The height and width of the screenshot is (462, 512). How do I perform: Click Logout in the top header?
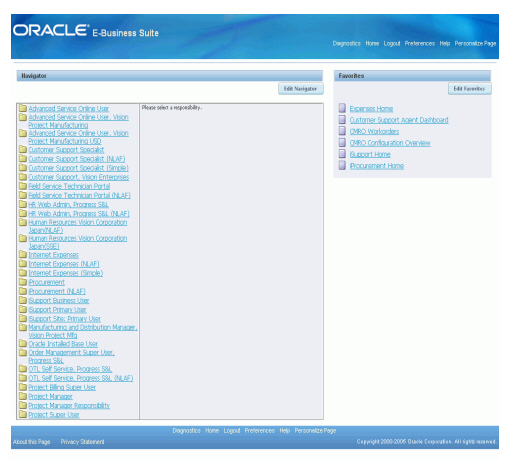tap(392, 43)
